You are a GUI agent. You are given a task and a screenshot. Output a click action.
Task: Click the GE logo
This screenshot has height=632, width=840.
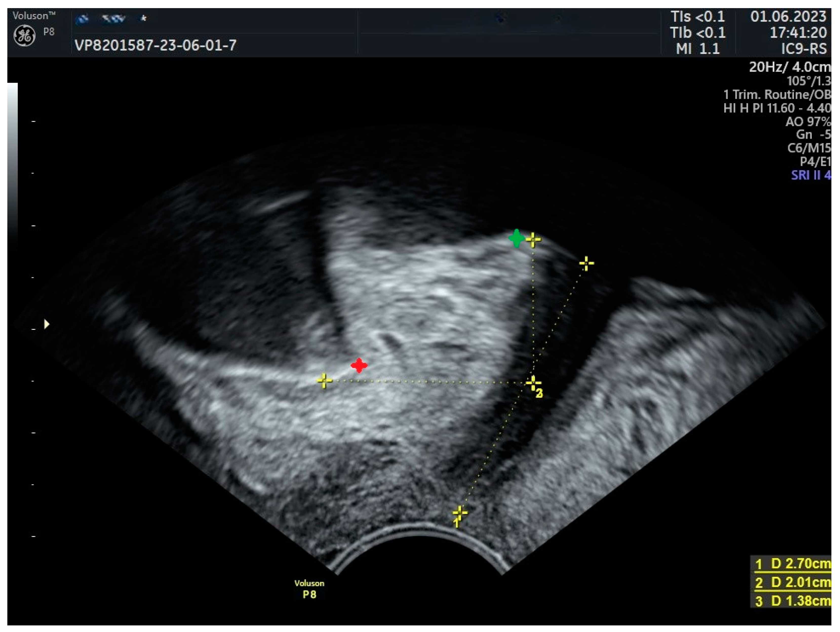pos(24,36)
